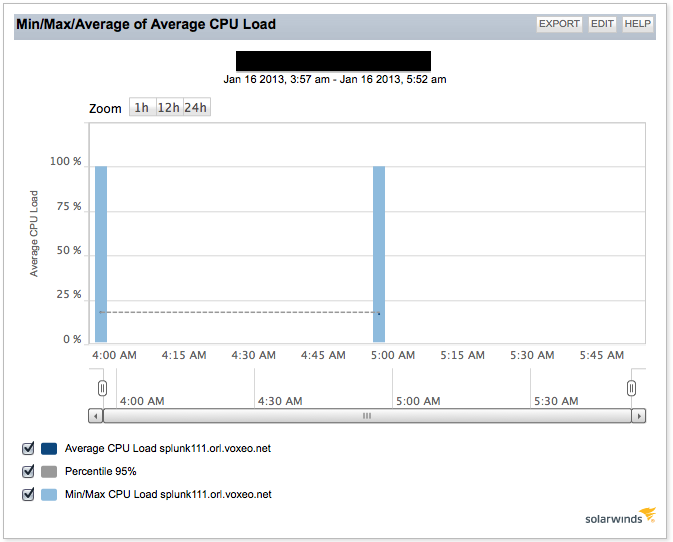Click the horizontal scrollbar thumb grip
The height and width of the screenshot is (542, 673).
tap(367, 416)
